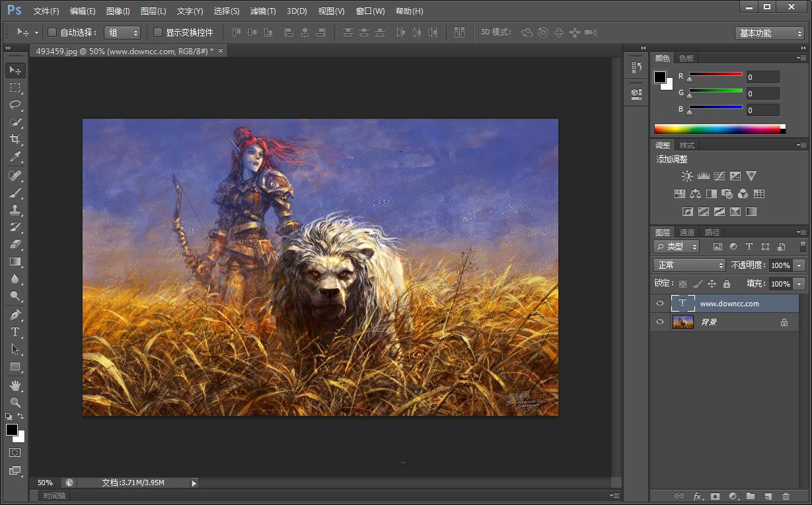Switch to the 色板 tab

coord(686,58)
